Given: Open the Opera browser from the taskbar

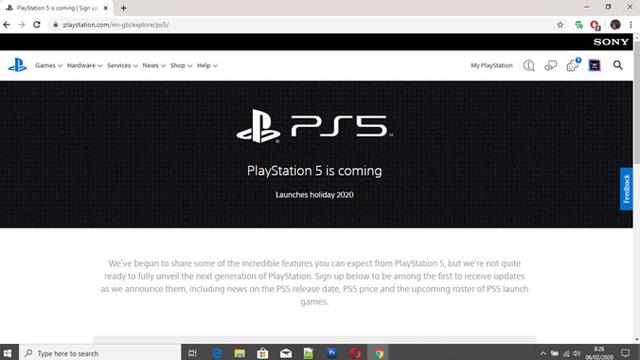Looking at the screenshot, I should (x=355, y=353).
